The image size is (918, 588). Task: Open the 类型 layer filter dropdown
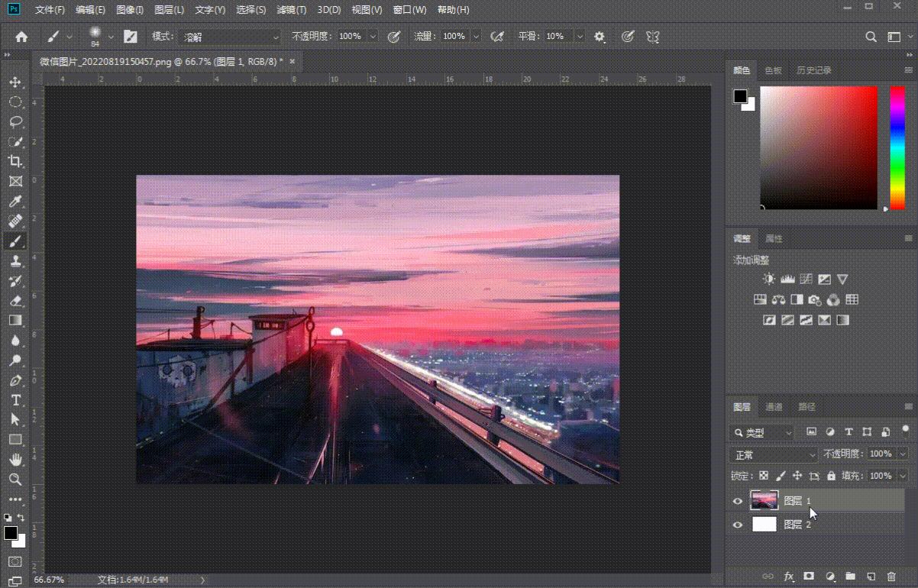click(x=761, y=432)
